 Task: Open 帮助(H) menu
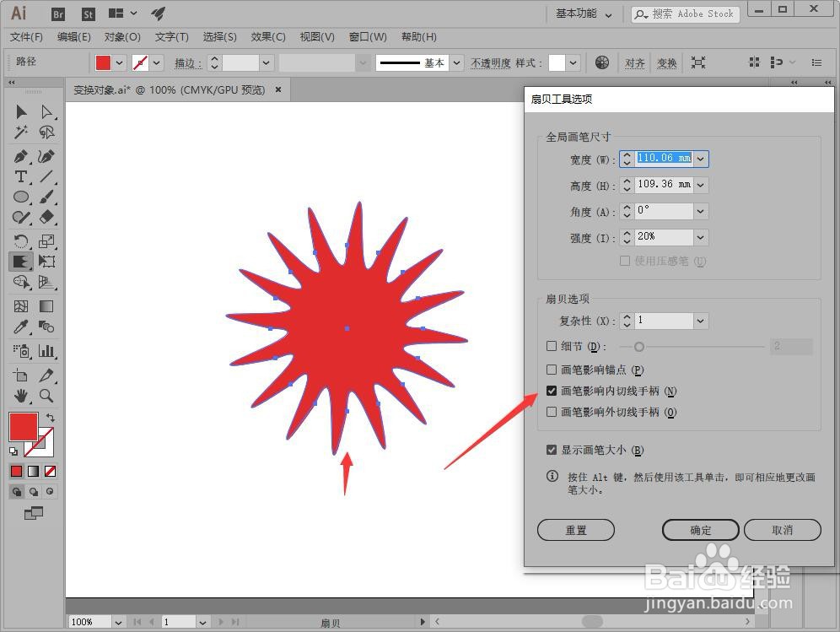(x=419, y=37)
